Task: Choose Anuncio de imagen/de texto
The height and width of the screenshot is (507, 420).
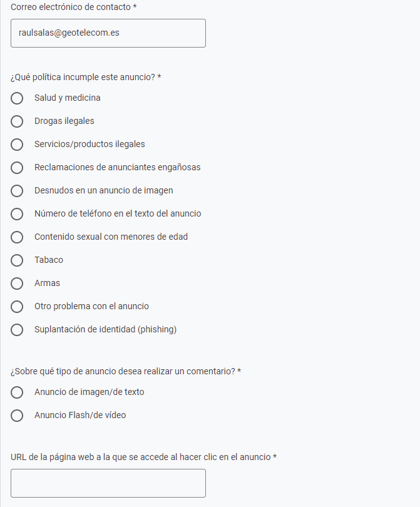Action: (17, 392)
